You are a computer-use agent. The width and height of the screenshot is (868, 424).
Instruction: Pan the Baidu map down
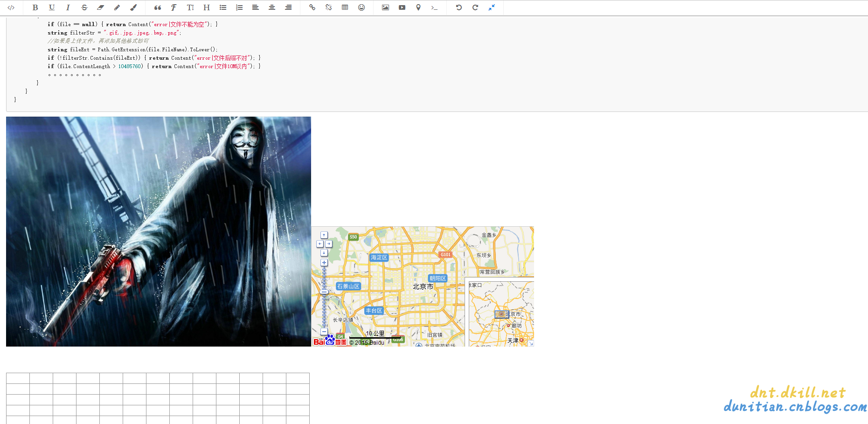[324, 253]
